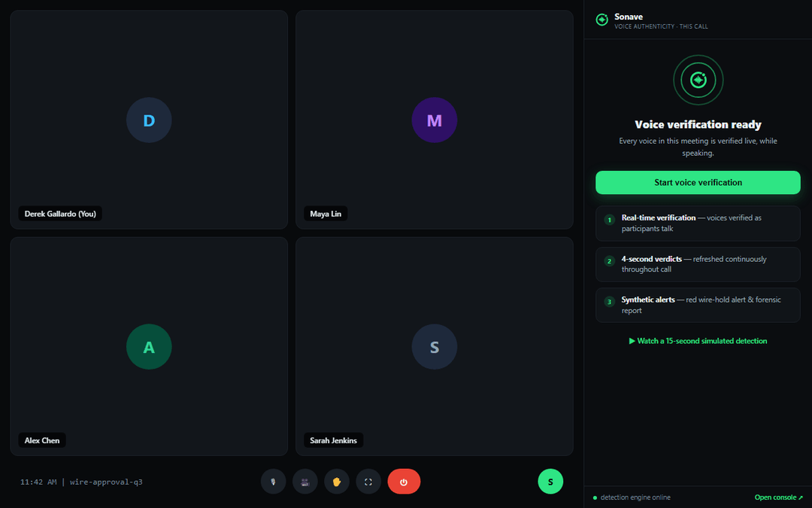Image resolution: width=812 pixels, height=508 pixels.
Task: Click the Sonave logo icon in panel header
Action: point(601,20)
